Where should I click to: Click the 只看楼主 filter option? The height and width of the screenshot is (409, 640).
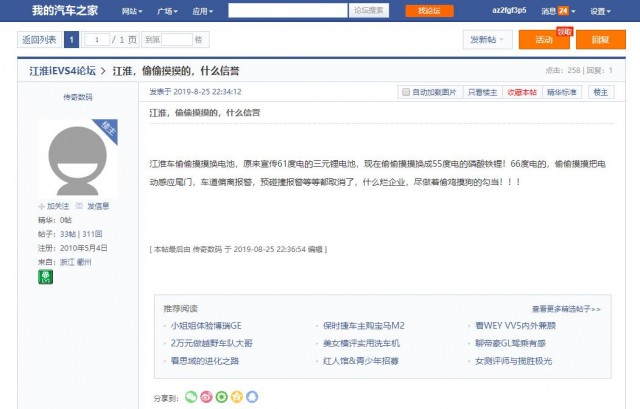point(482,92)
